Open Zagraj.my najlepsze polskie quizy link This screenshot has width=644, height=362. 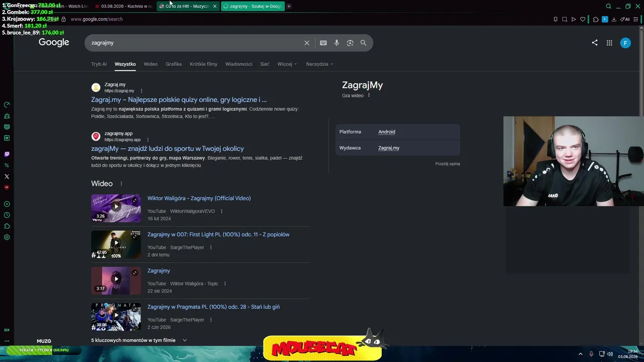(179, 100)
